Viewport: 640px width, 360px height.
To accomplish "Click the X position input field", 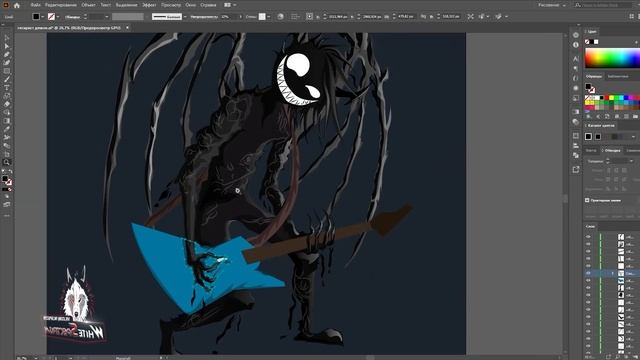I will (x=337, y=17).
